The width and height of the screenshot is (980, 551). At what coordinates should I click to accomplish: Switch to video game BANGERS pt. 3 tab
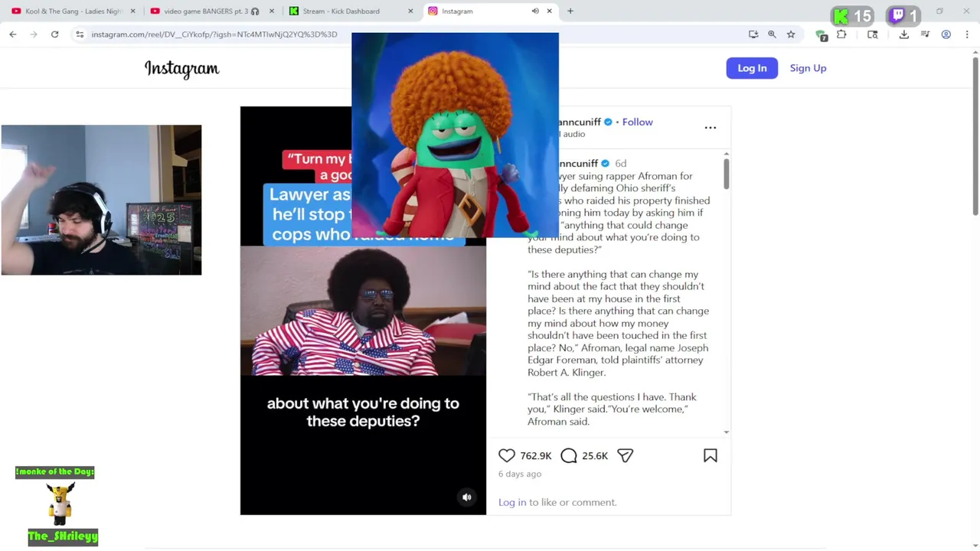coord(211,11)
